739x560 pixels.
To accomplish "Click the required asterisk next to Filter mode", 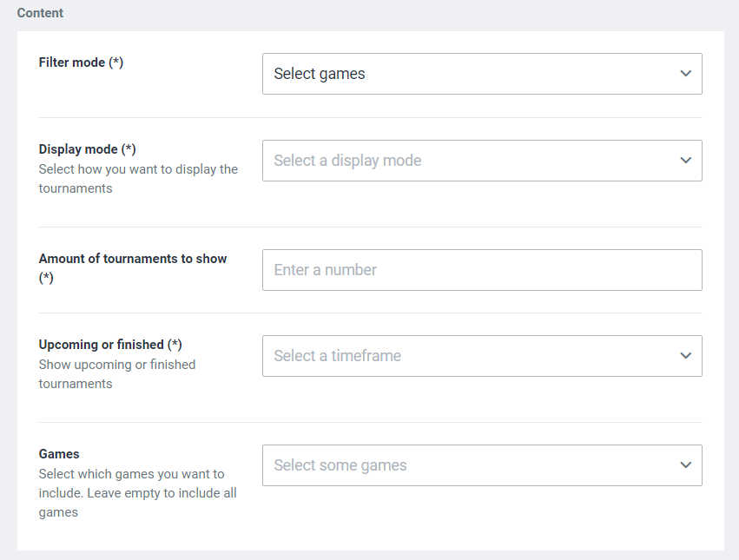I will (x=115, y=63).
